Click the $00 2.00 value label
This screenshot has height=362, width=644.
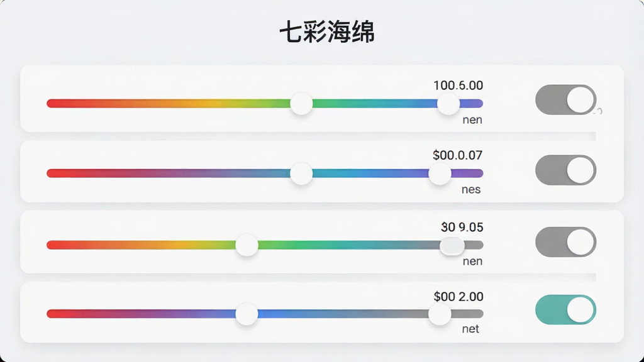[x=458, y=297]
